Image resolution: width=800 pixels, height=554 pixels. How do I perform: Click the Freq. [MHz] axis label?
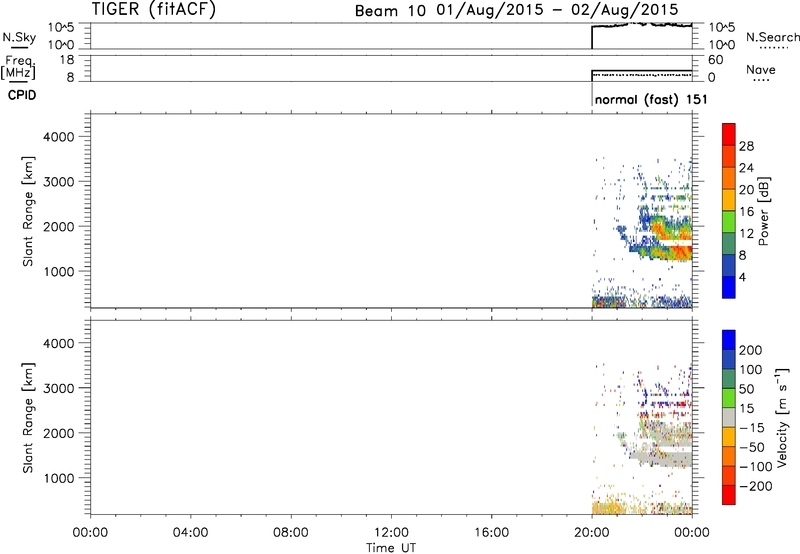tap(18, 67)
